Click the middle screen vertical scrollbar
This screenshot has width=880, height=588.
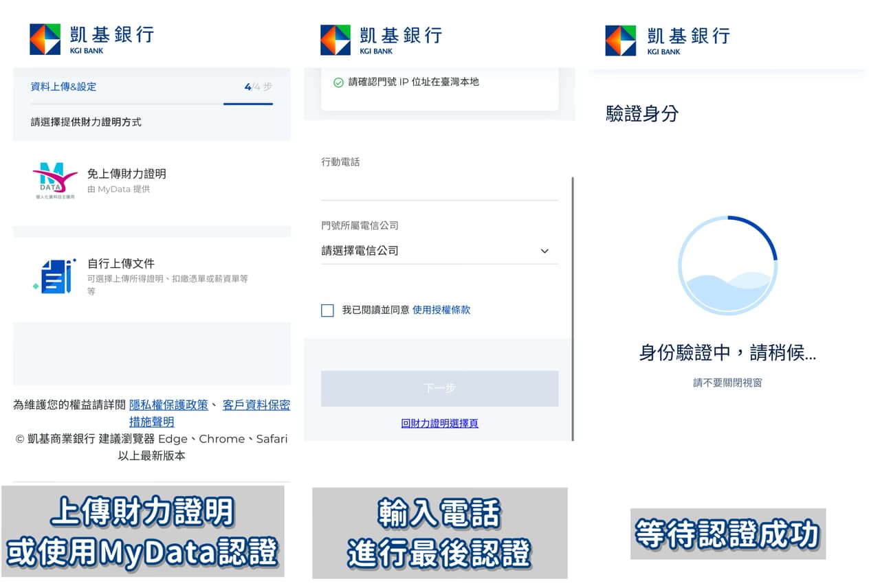[573, 308]
